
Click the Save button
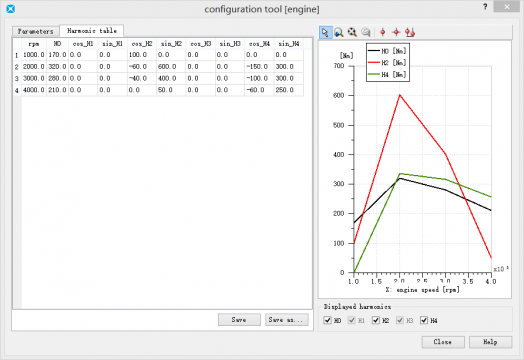239,320
